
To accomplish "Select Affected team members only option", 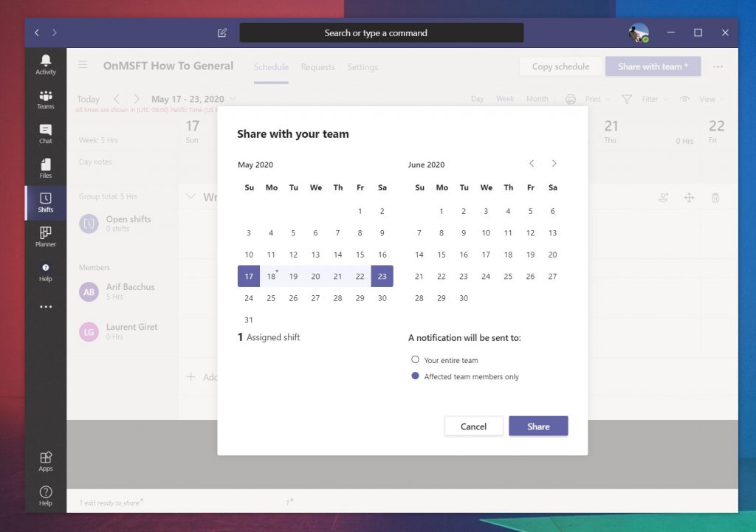I will (415, 376).
